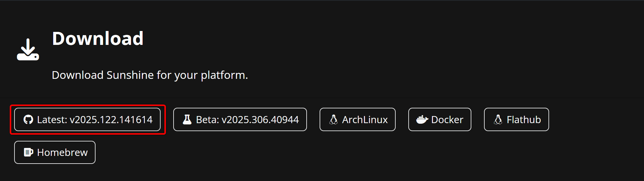Open the Beta v2025.306.40944 release
Viewport: 644px width, 181px height.
(x=240, y=120)
